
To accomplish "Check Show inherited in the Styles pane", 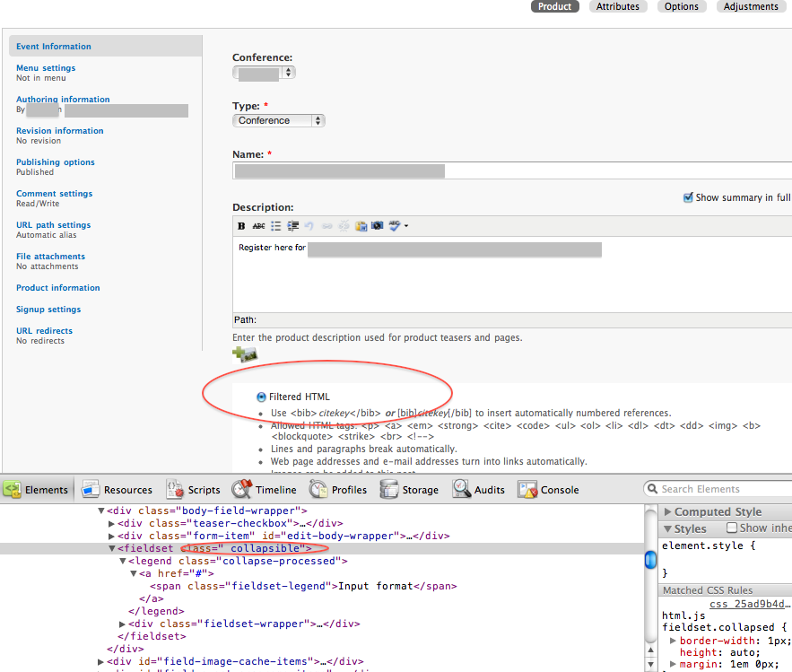I will point(731,528).
